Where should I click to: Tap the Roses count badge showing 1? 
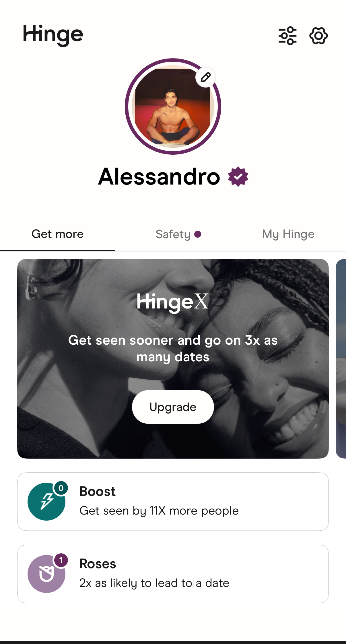pos(61,560)
